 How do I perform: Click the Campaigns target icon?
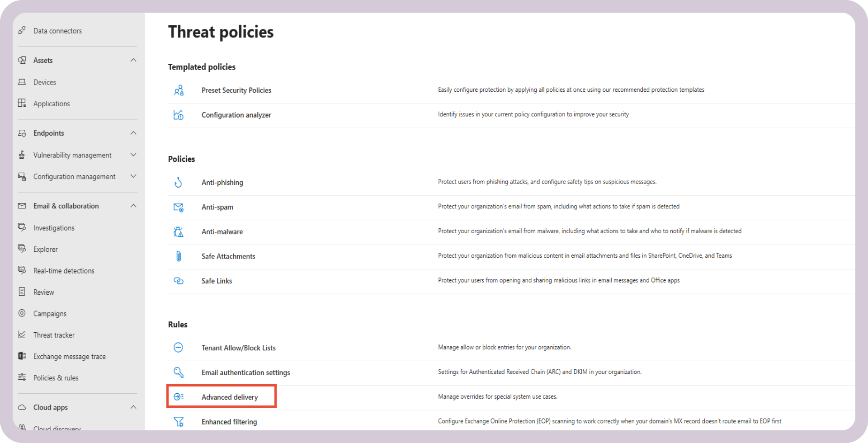tap(22, 313)
